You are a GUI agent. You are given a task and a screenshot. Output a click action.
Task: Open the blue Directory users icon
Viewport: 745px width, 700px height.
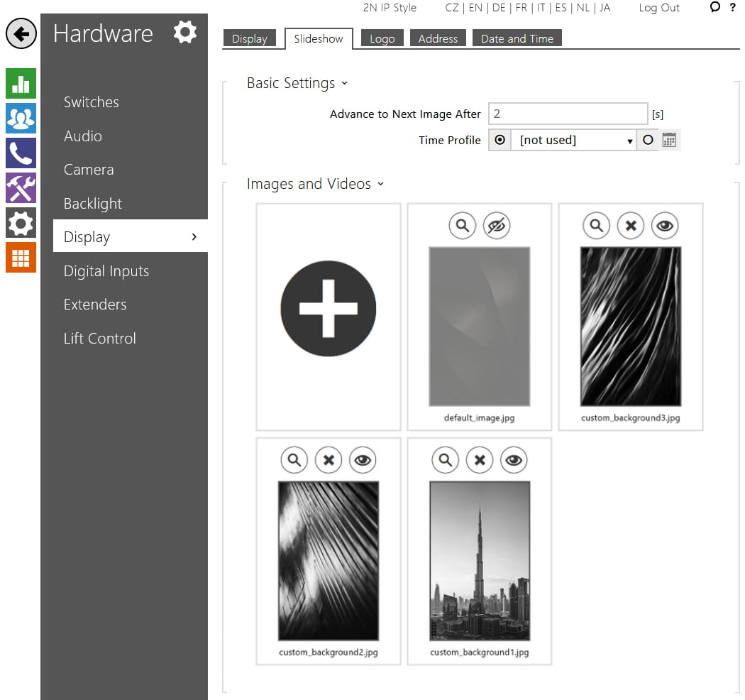[x=21, y=119]
